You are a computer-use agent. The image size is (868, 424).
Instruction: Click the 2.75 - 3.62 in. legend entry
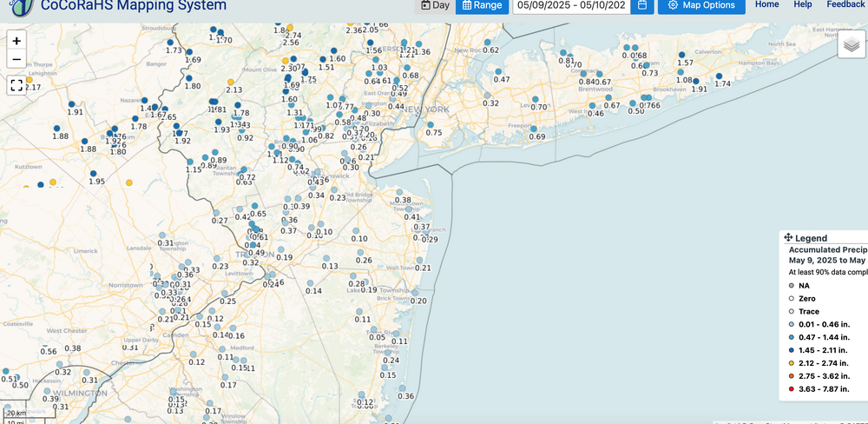click(820, 376)
